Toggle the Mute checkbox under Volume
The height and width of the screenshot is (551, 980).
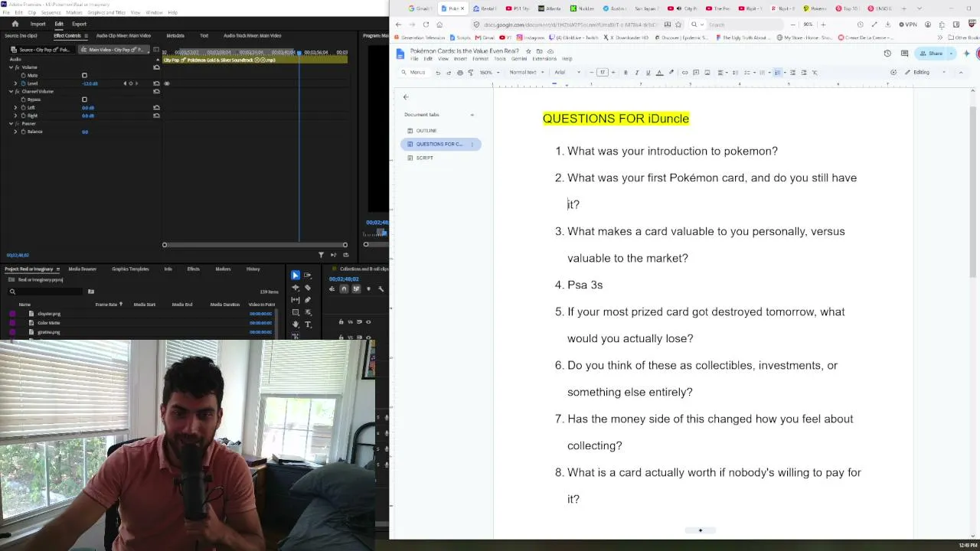pyautogui.click(x=84, y=75)
